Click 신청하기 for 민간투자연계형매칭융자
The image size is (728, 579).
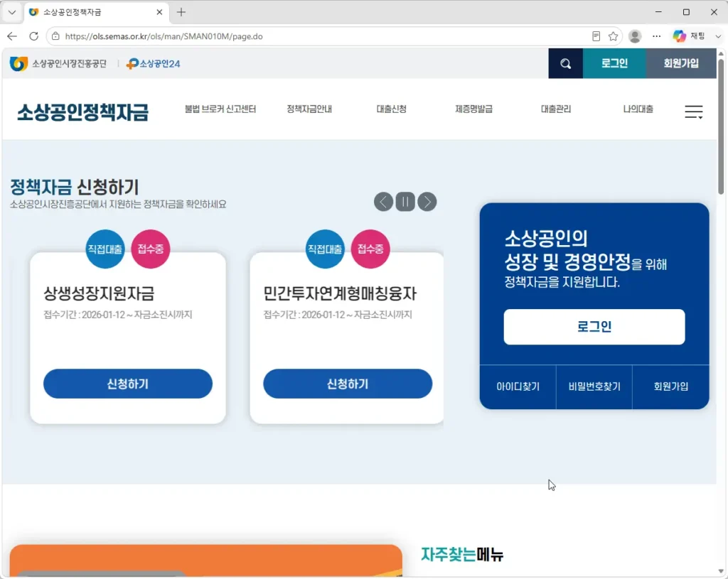[348, 384]
